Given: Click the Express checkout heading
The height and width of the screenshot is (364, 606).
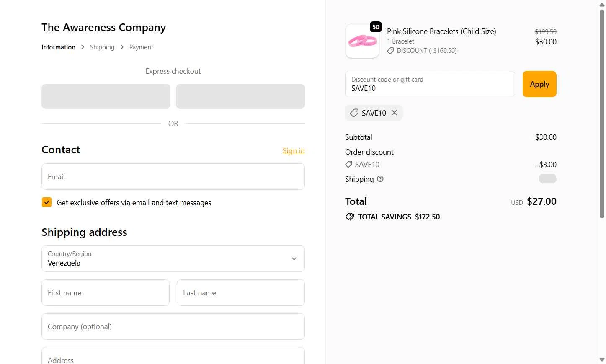Looking at the screenshot, I should [x=173, y=71].
